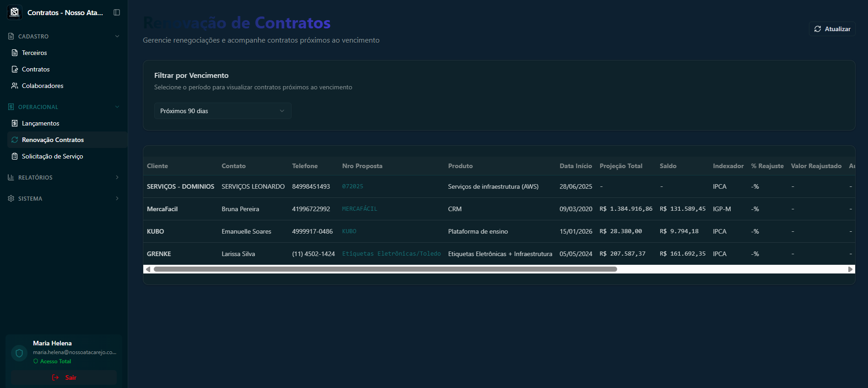The width and height of the screenshot is (868, 388).
Task: Open Etiquetas Eletrônicas/Toledo proposal link
Action: point(391,254)
